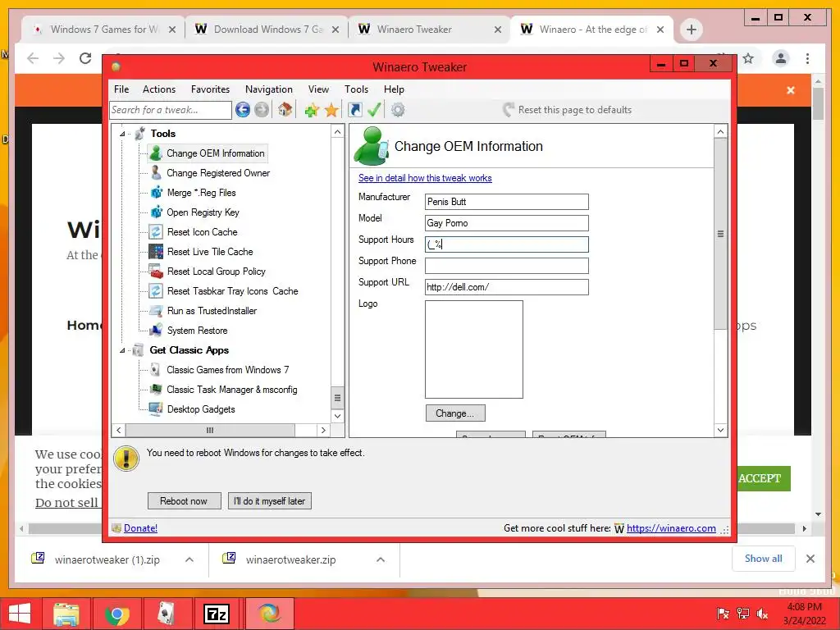
Task: Click the Model text field
Action: click(x=507, y=223)
